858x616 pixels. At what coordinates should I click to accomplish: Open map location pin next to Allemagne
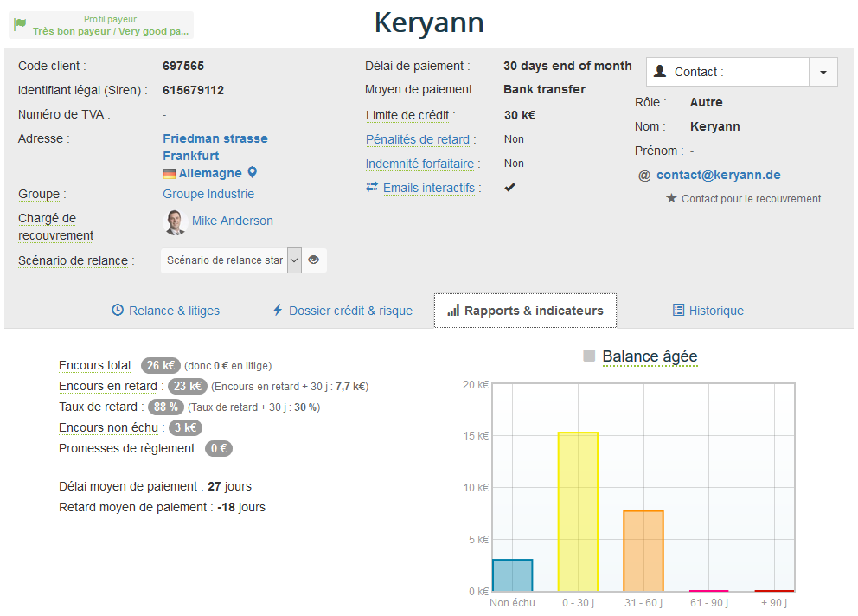[253, 172]
